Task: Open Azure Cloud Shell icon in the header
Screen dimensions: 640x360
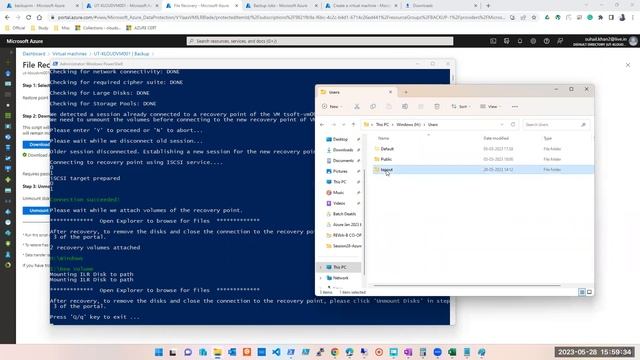Action: tap(493, 41)
